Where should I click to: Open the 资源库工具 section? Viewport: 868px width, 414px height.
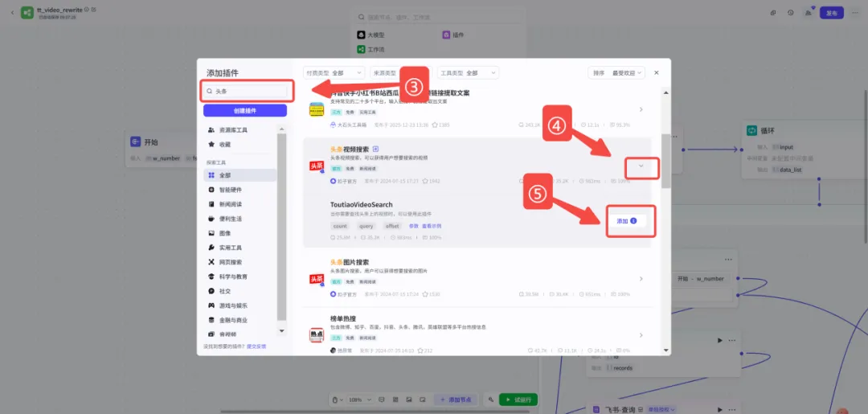click(240, 130)
